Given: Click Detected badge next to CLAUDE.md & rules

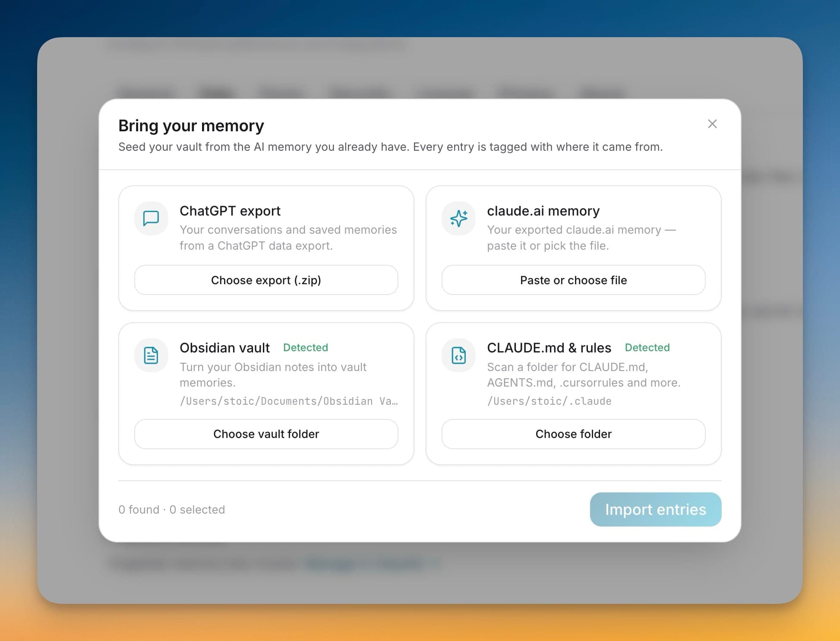Looking at the screenshot, I should click(647, 348).
